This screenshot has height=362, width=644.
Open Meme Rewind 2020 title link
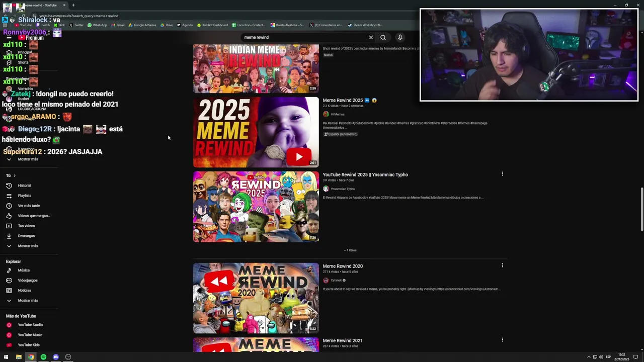pyautogui.click(x=343, y=266)
